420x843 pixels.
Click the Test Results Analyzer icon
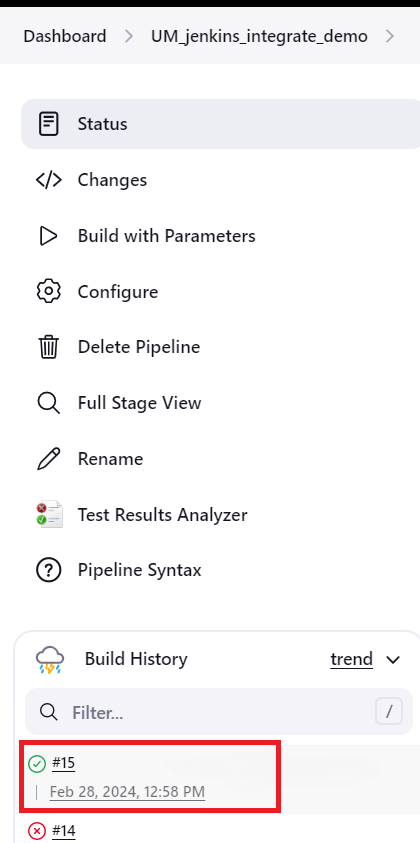[x=49, y=515]
